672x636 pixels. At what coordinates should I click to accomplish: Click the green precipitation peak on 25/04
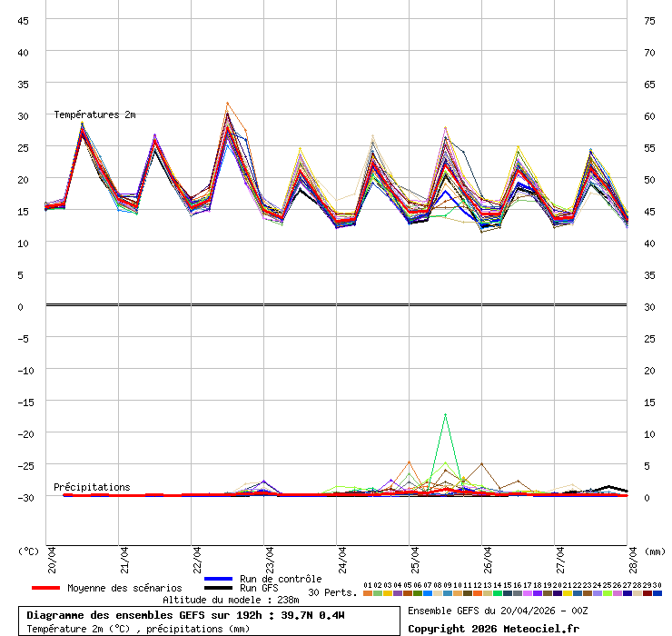point(445,415)
